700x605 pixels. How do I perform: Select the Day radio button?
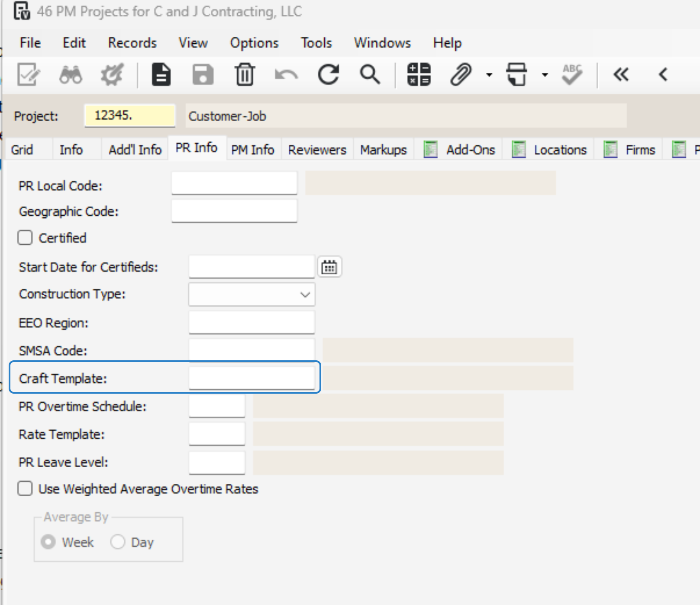(x=118, y=542)
